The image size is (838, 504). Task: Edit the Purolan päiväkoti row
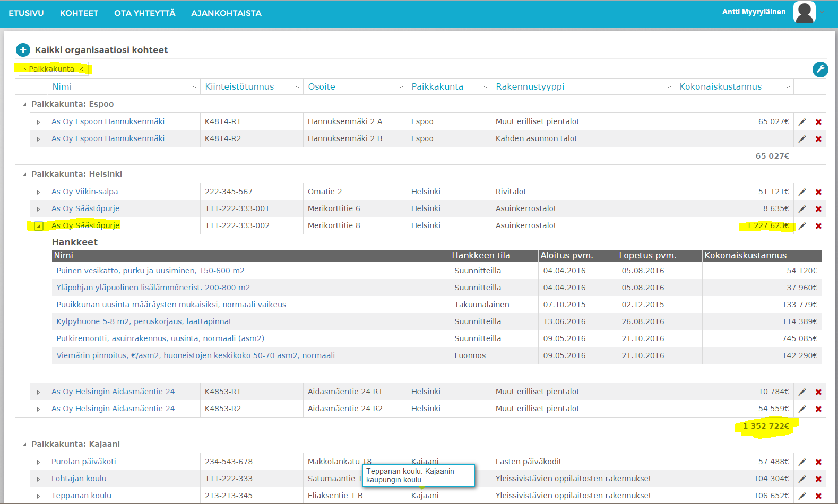point(802,462)
